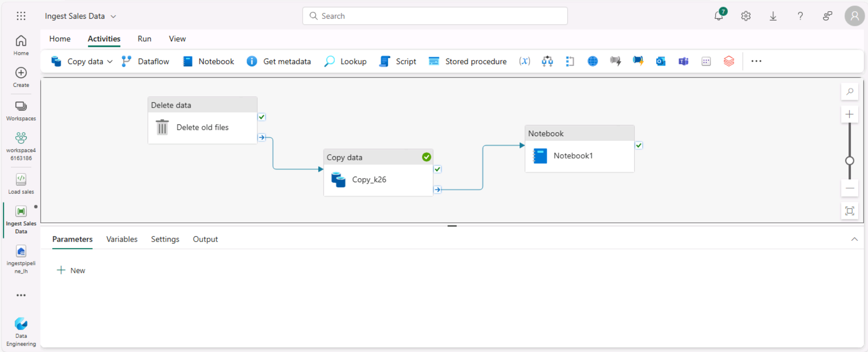This screenshot has height=352, width=868.
Task: Open ingestpipeline_lh lakehouse in sidebar
Action: point(21,259)
